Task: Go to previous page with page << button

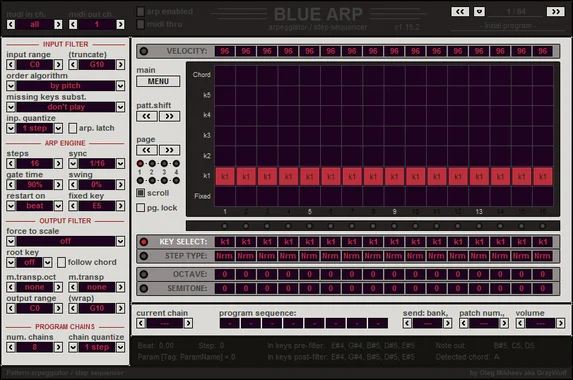Action: 147,150
